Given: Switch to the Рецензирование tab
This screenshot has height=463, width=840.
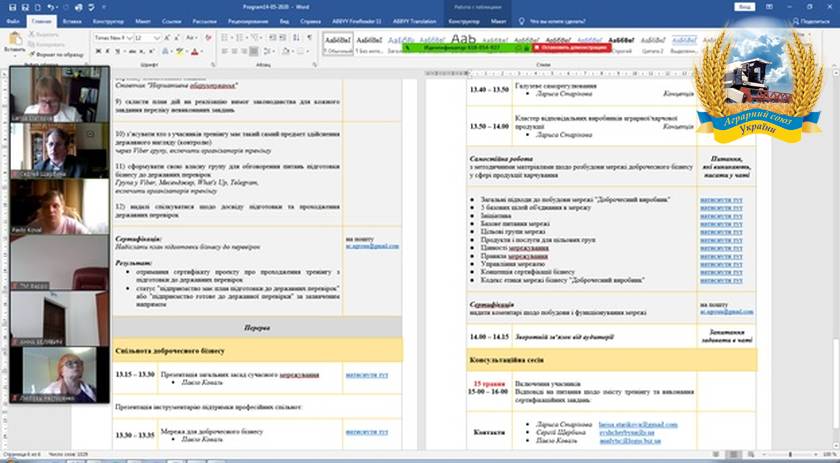Looking at the screenshot, I should [248, 21].
